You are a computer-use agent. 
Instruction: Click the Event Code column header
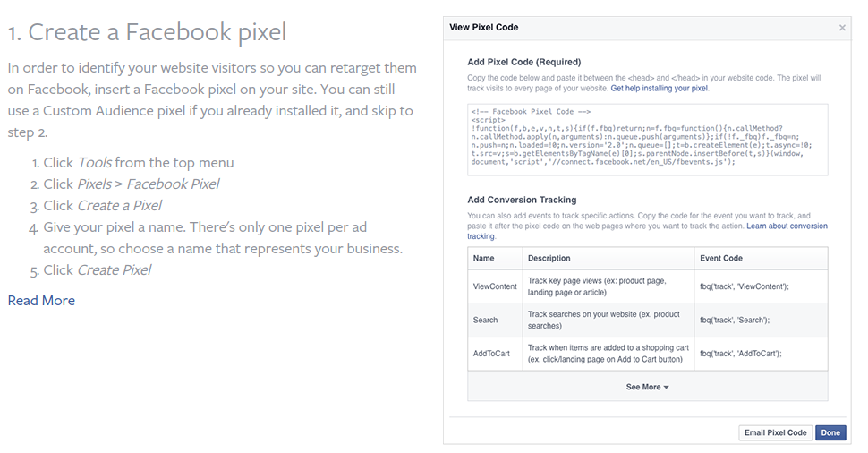pos(722,258)
